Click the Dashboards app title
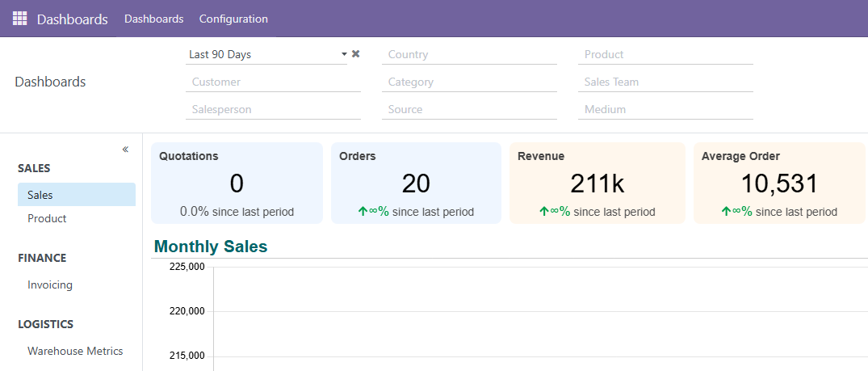This screenshot has height=371, width=868. 73,19
